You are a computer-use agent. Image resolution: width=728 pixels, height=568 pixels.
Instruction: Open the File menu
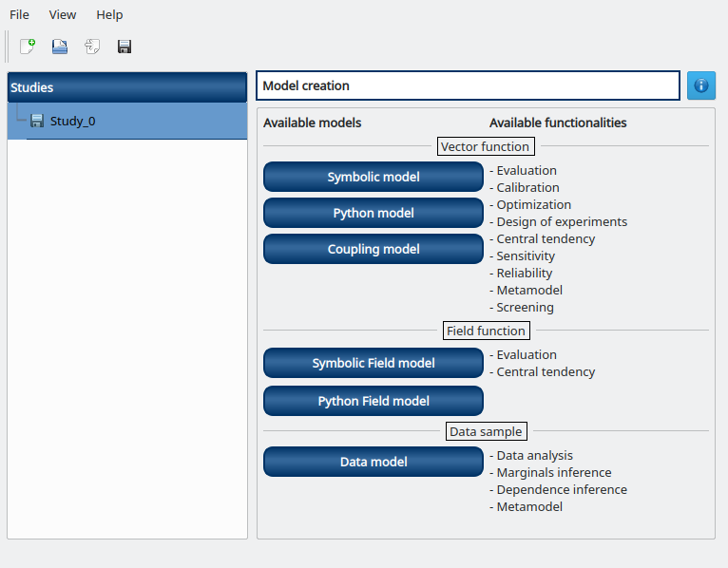click(x=19, y=14)
